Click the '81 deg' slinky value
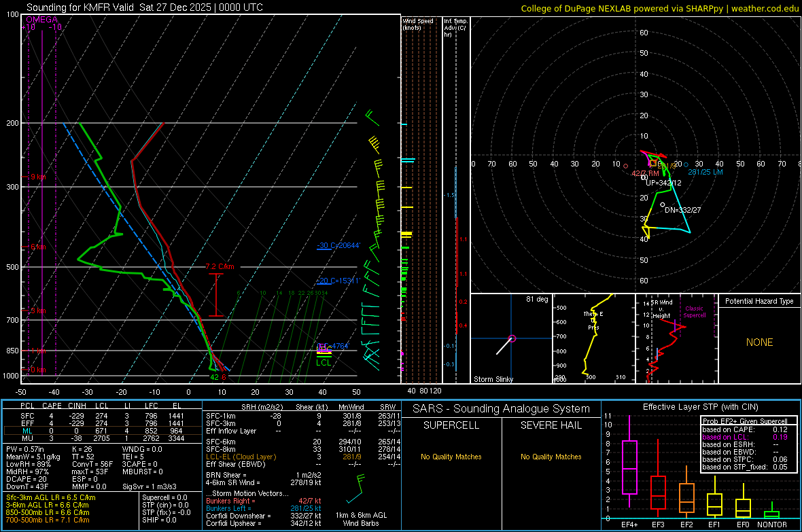 [537, 299]
